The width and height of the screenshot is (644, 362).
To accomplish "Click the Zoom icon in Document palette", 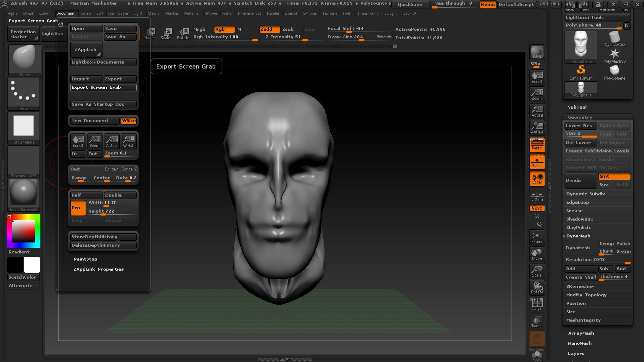I will click(x=95, y=141).
